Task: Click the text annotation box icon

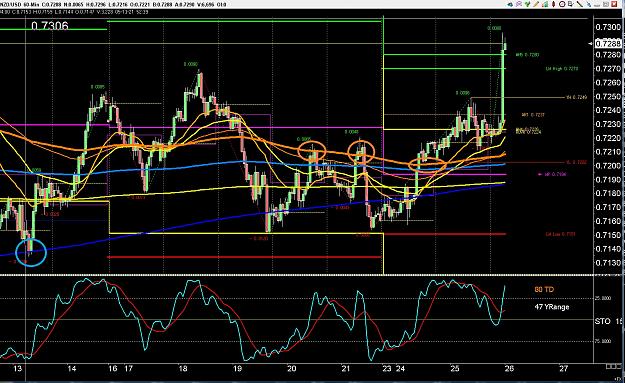Action: pyautogui.click(x=570, y=4)
